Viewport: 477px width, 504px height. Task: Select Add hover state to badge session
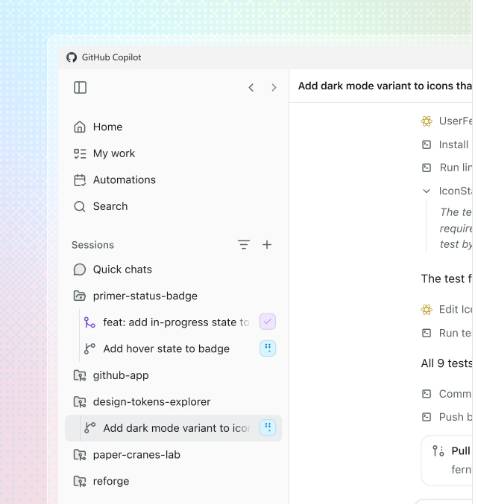pos(157,349)
